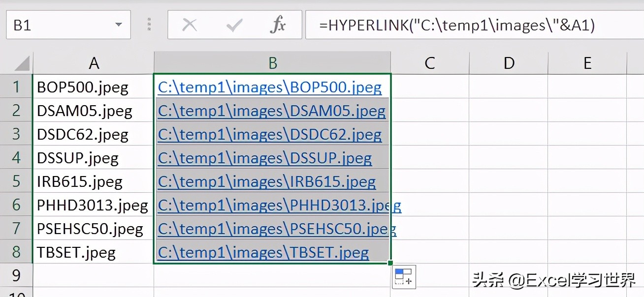Select cell A3 containing DSDC62.jpeg
The image size is (644, 297).
point(94,134)
